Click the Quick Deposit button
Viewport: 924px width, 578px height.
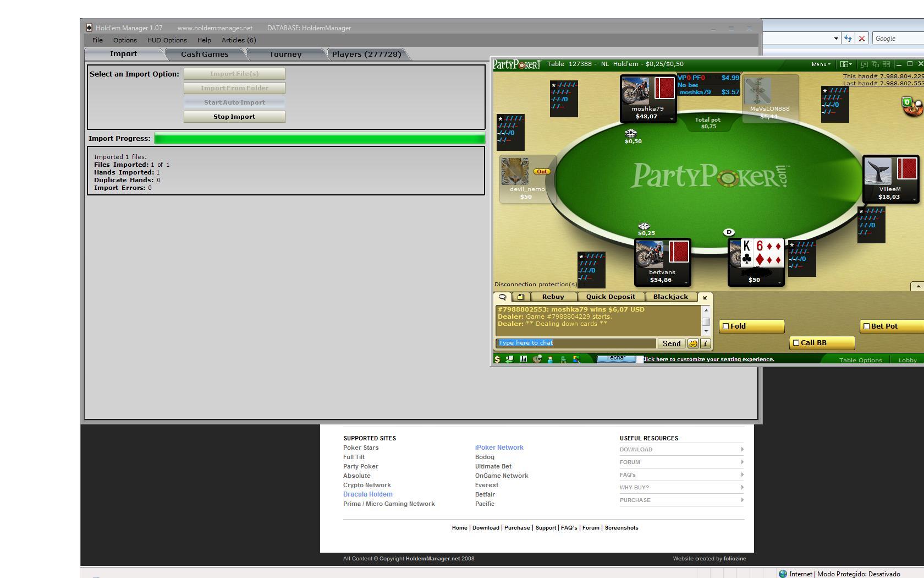610,297
